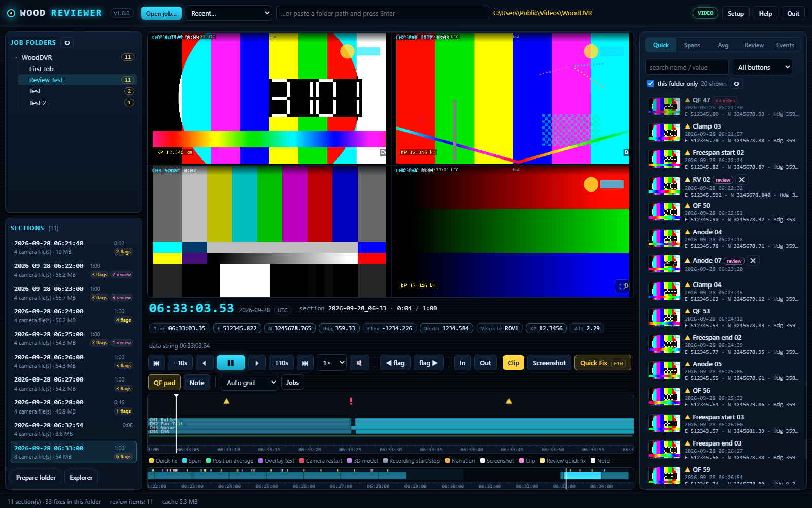Pause video playback
Viewport: 812px width, 508px height.
tap(230, 363)
